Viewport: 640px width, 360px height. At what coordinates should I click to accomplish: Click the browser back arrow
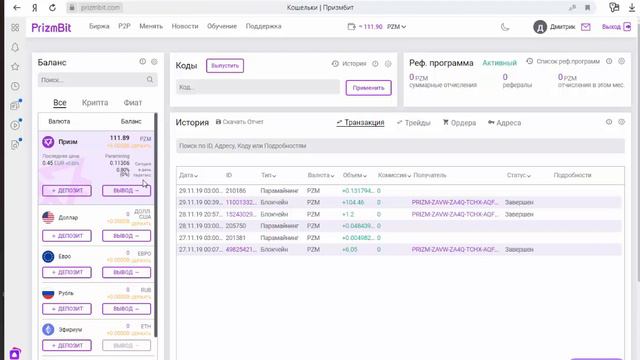(16, 8)
